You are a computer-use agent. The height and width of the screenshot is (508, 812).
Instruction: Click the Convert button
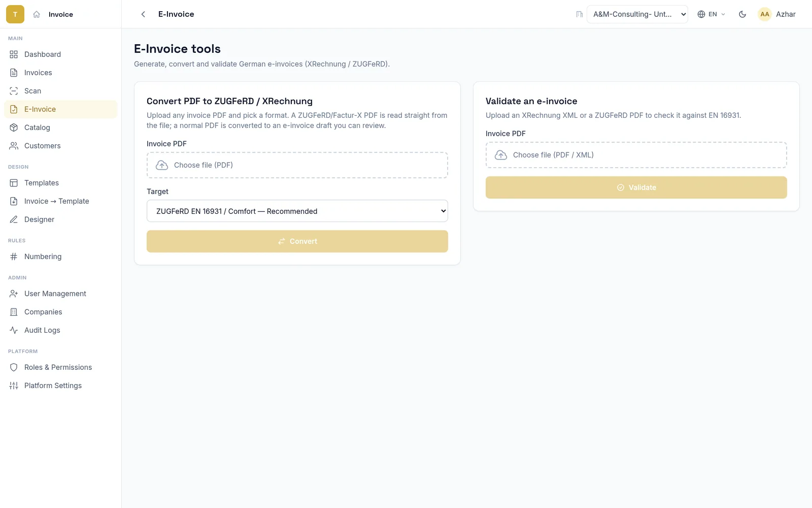point(297,241)
